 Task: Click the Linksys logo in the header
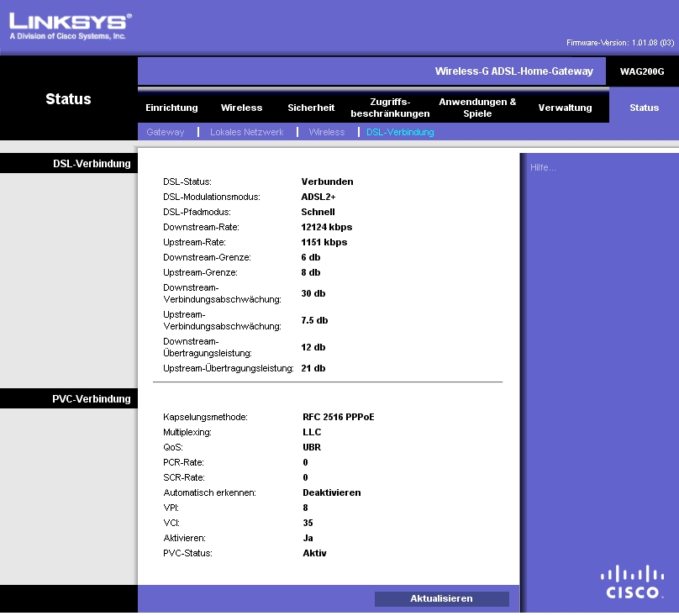point(71,25)
